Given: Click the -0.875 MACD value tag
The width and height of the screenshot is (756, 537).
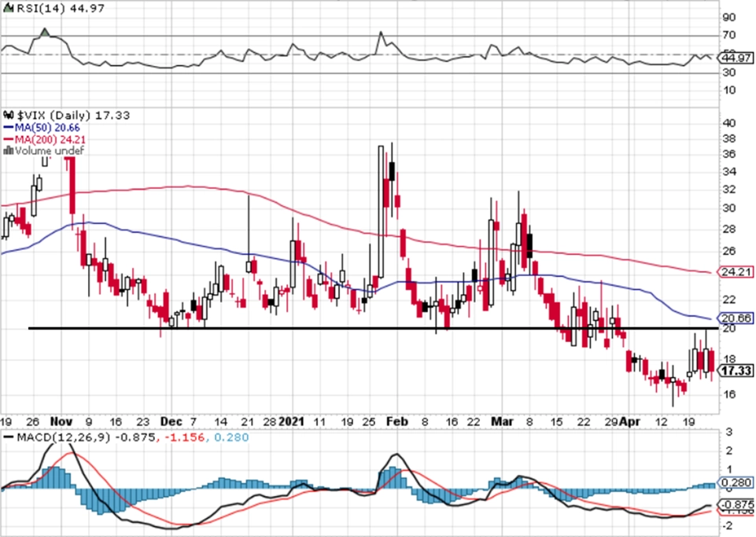Looking at the screenshot, I should [736, 504].
